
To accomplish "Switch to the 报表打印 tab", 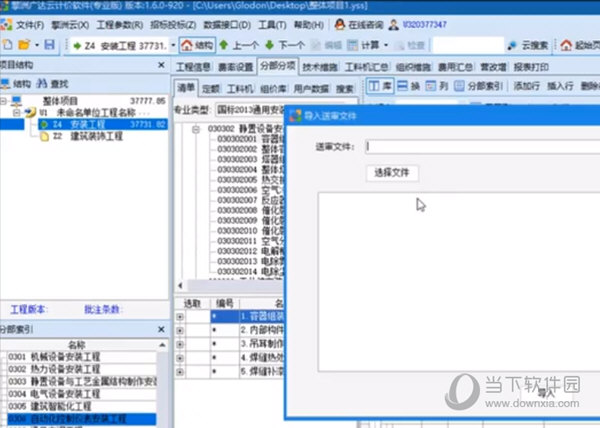I will [x=531, y=67].
